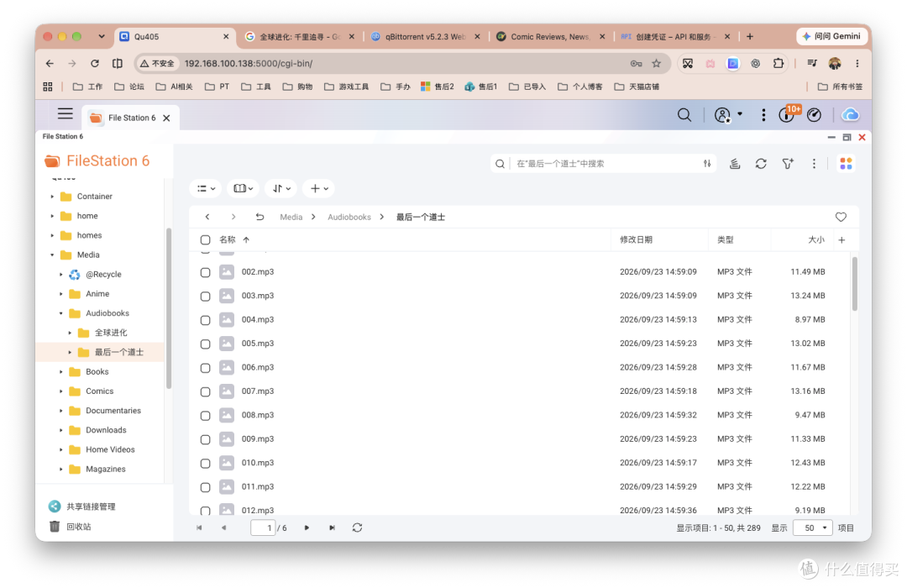This screenshot has width=907, height=588.
Task: Jump to the last page of files
Action: click(x=332, y=528)
